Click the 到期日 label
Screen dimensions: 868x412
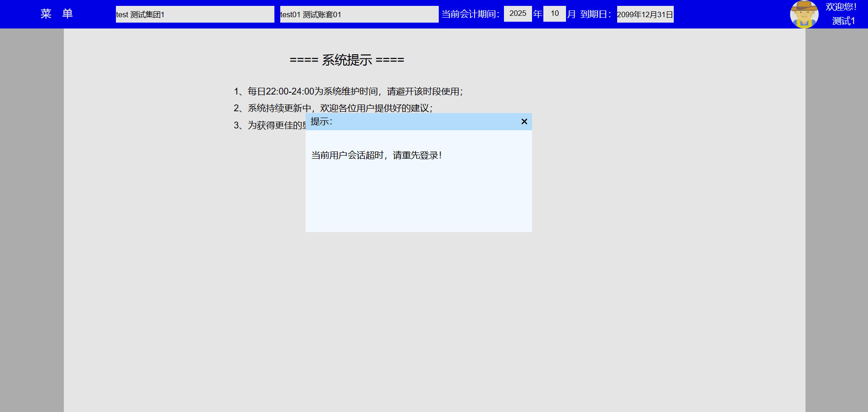[595, 14]
